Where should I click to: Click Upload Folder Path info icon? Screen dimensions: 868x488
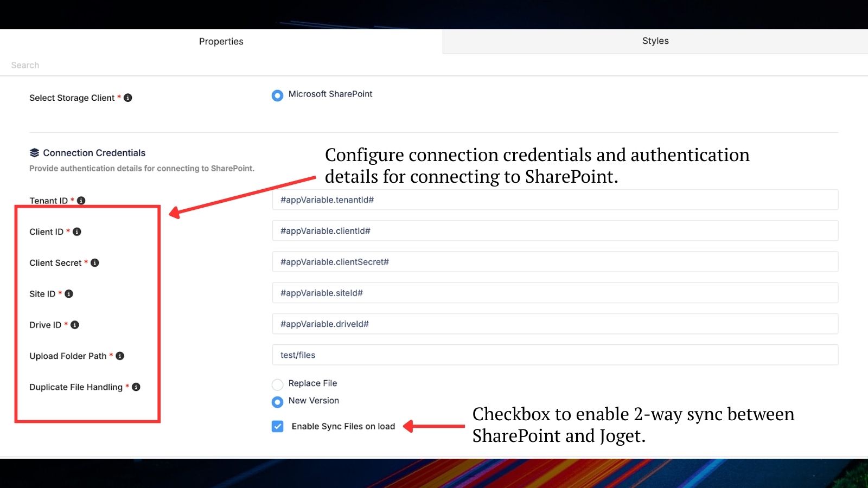(120, 356)
